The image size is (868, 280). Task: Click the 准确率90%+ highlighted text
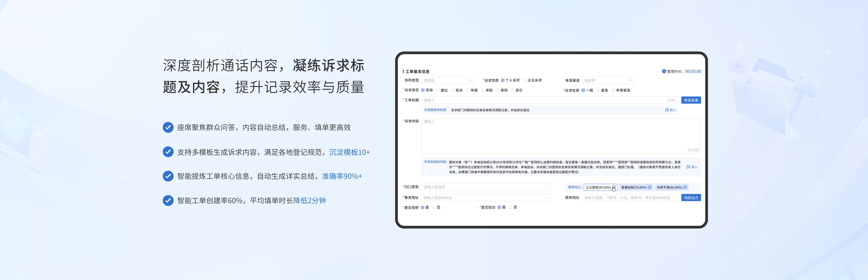click(x=342, y=176)
